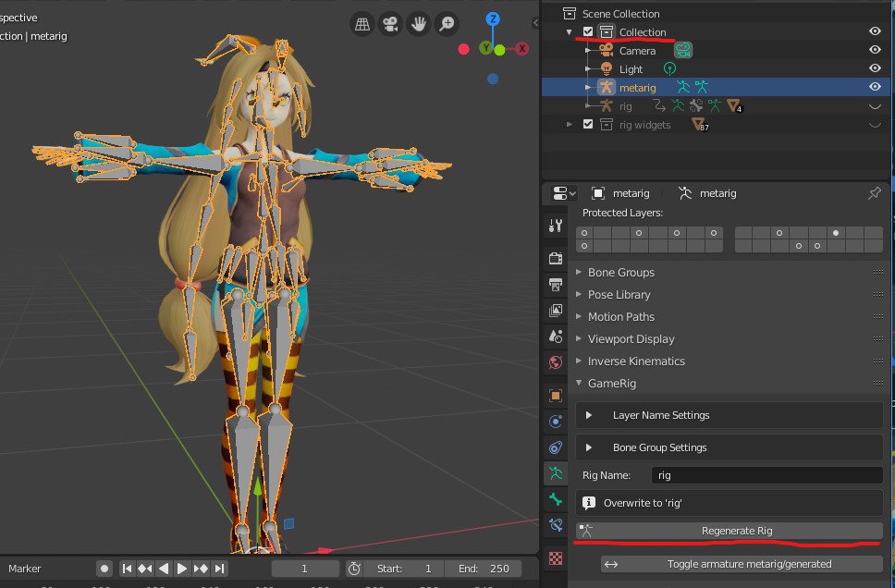895x588 pixels.
Task: Toggle the pin icon in the properties header
Action: tap(874, 193)
